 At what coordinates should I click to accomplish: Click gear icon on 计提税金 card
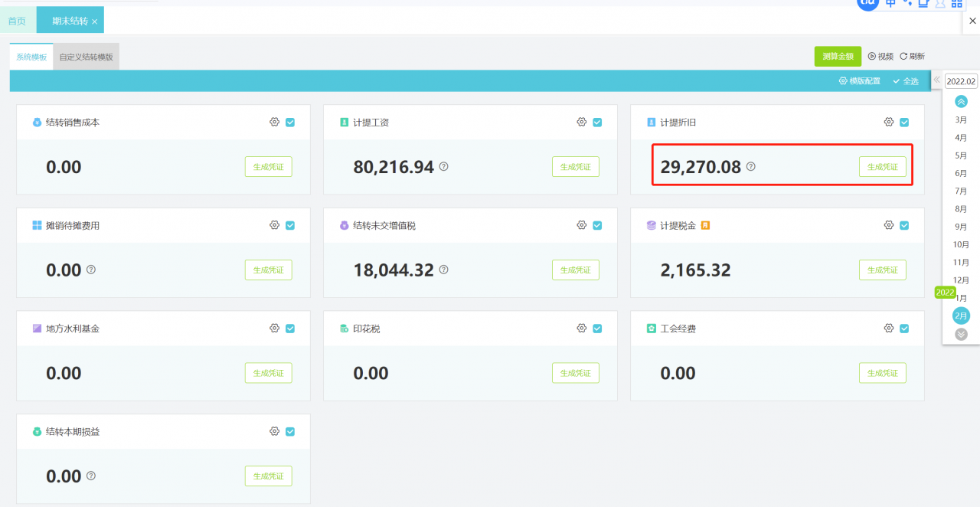click(x=888, y=225)
